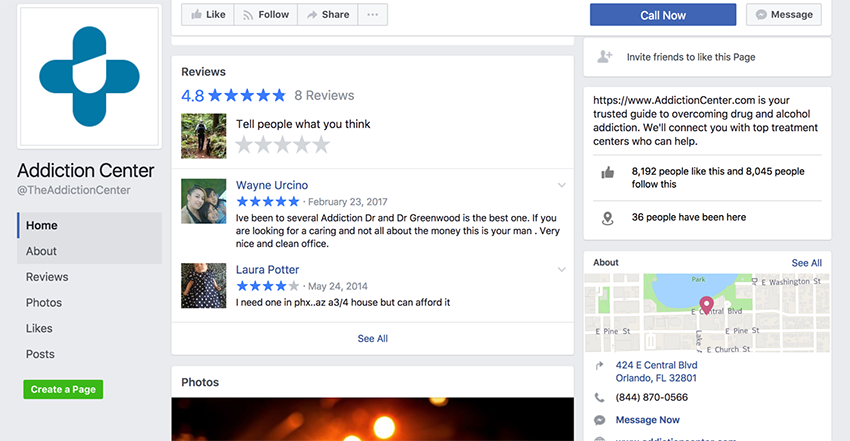Open the more options ellipsis button
850x441 pixels.
click(372, 15)
